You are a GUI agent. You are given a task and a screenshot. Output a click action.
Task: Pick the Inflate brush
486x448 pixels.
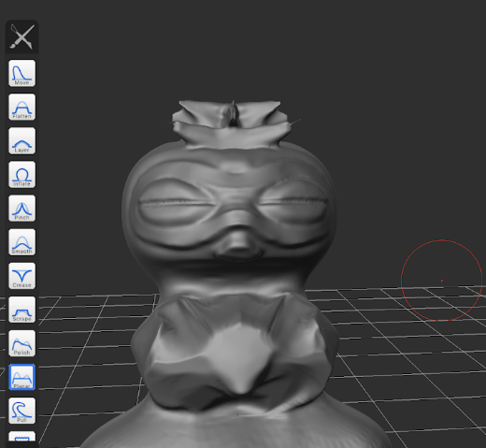tap(21, 175)
